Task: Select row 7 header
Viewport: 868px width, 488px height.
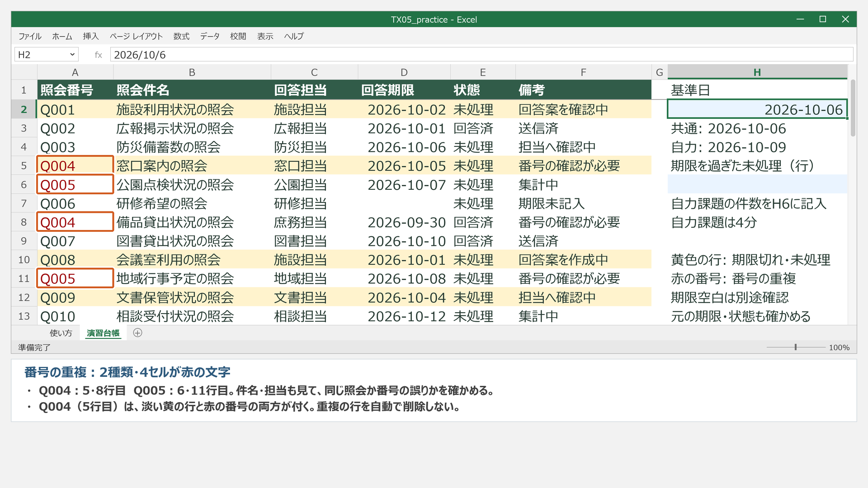Action: (x=24, y=203)
